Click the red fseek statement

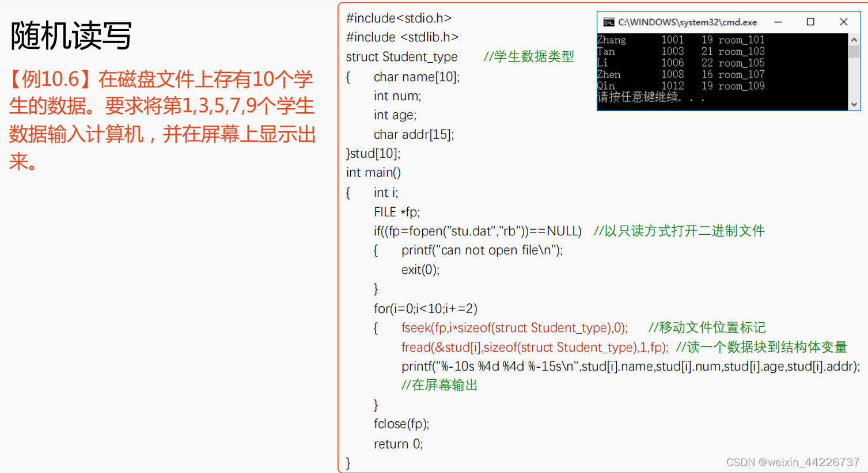[x=515, y=328]
